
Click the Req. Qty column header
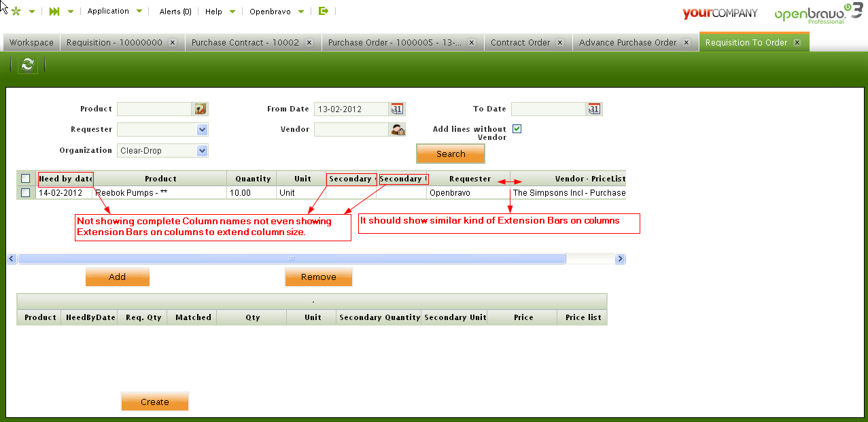point(143,317)
